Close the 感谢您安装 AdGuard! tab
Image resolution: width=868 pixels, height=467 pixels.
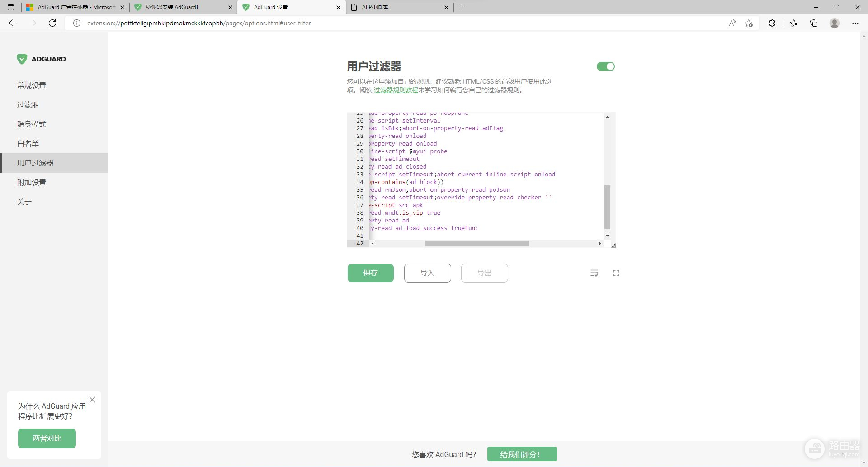click(230, 7)
